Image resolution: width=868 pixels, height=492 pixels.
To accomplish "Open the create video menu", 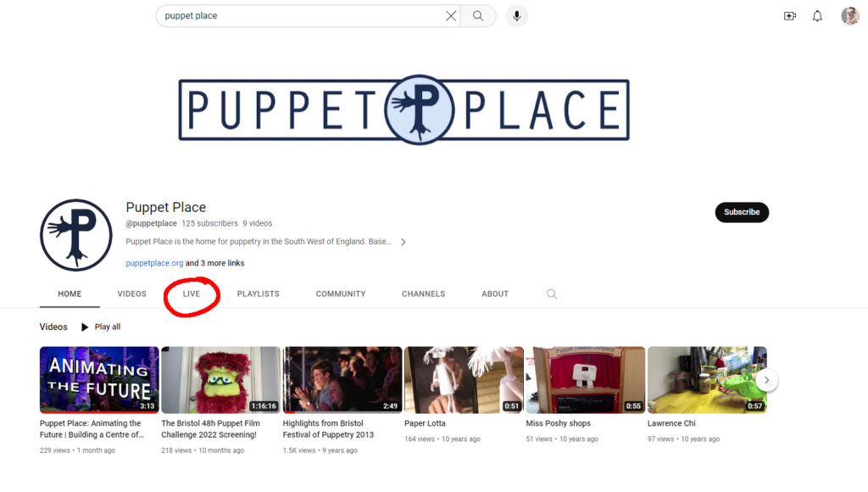I will coord(790,16).
